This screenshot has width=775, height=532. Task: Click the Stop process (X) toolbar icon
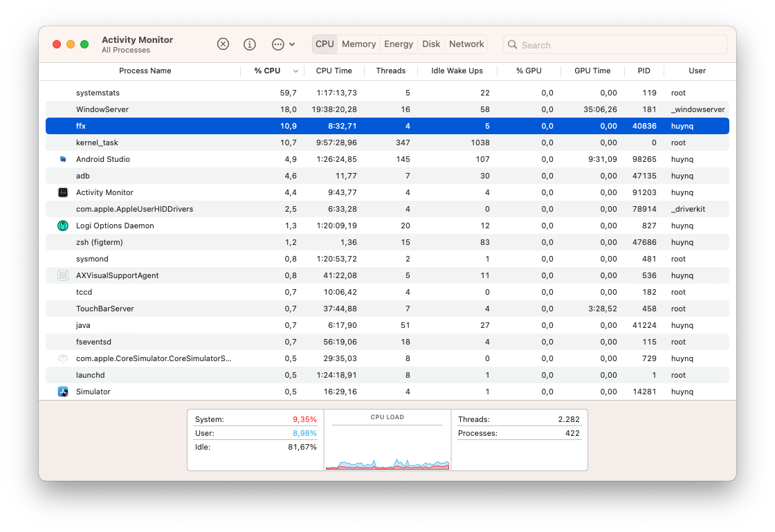(223, 44)
